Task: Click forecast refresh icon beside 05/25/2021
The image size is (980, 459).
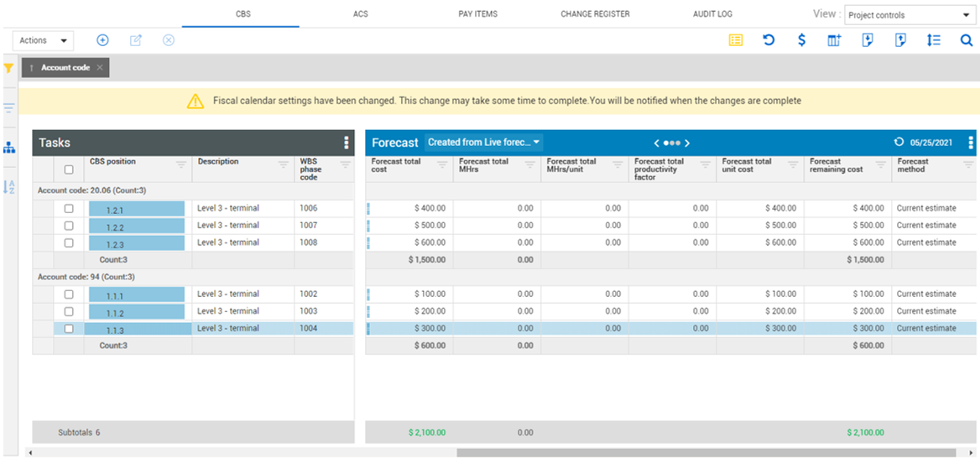Action: tap(899, 143)
